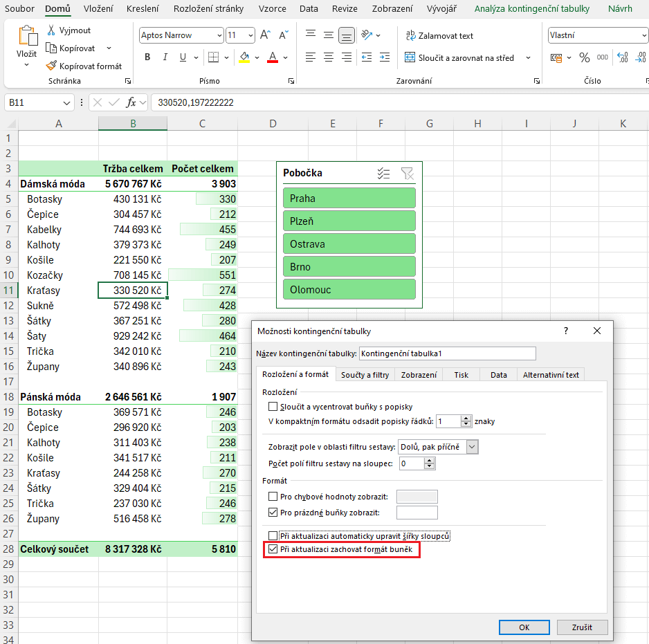Enable multi-select in Pobočka slicer
This screenshot has width=649, height=644.
(384, 174)
